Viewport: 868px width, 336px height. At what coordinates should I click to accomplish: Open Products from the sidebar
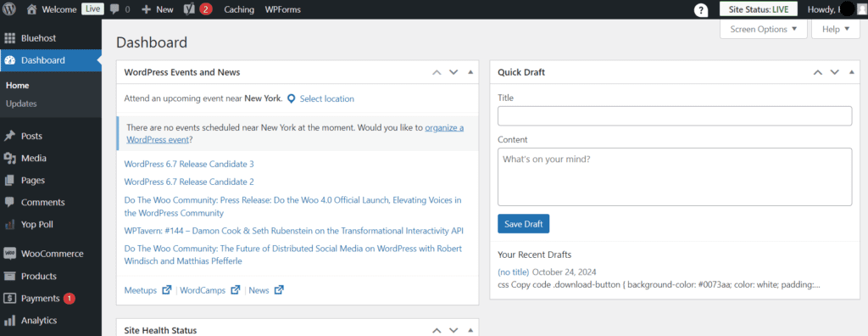coord(51,276)
